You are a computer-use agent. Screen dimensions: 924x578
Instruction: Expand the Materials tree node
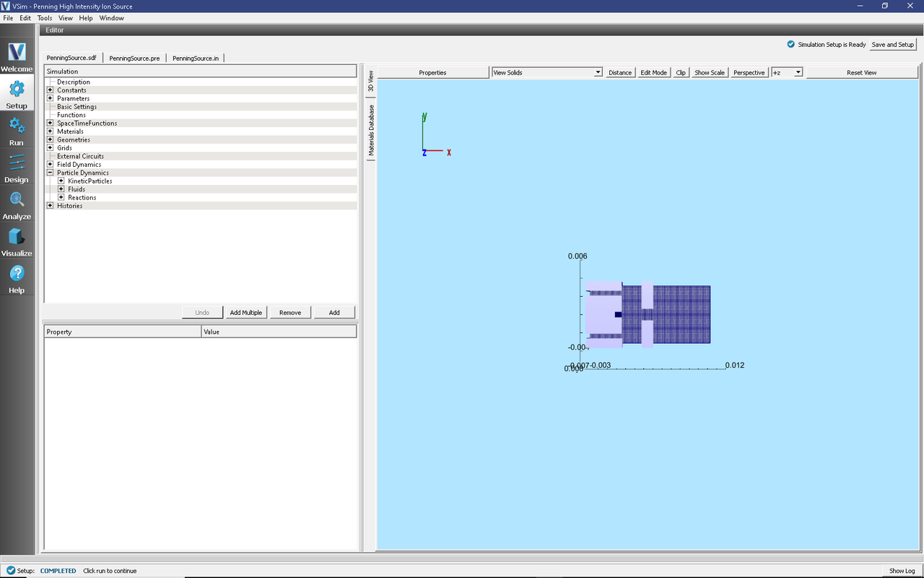(x=50, y=131)
